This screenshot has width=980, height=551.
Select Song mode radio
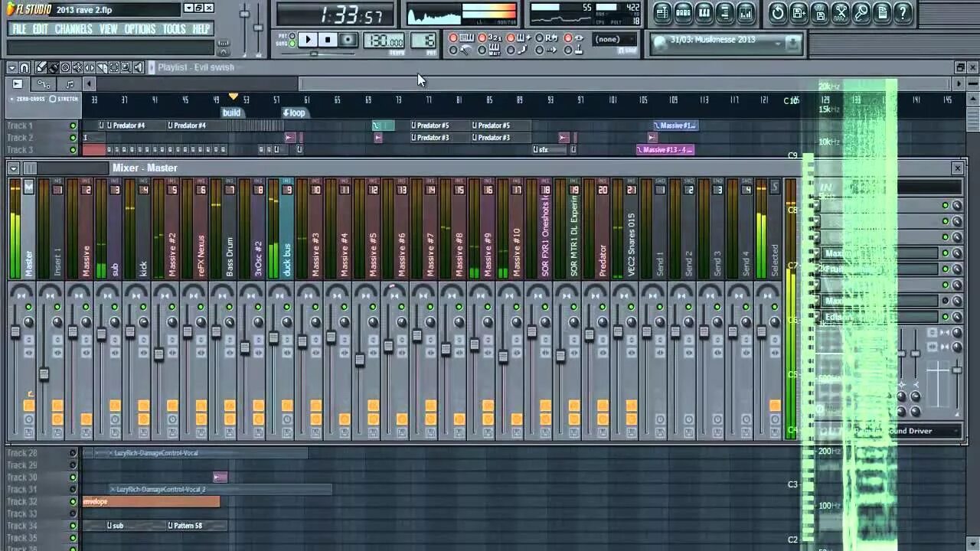coord(292,44)
